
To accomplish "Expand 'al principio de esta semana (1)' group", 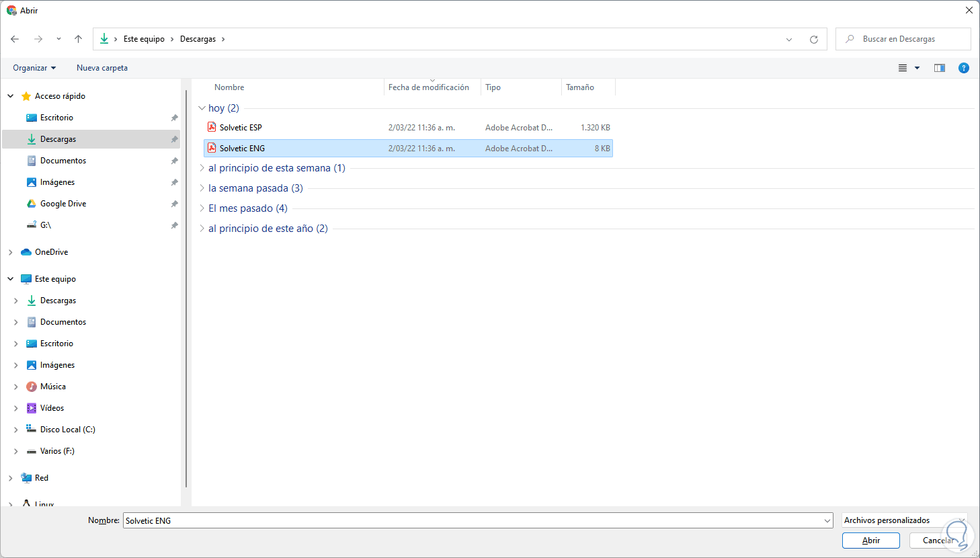I will [202, 168].
